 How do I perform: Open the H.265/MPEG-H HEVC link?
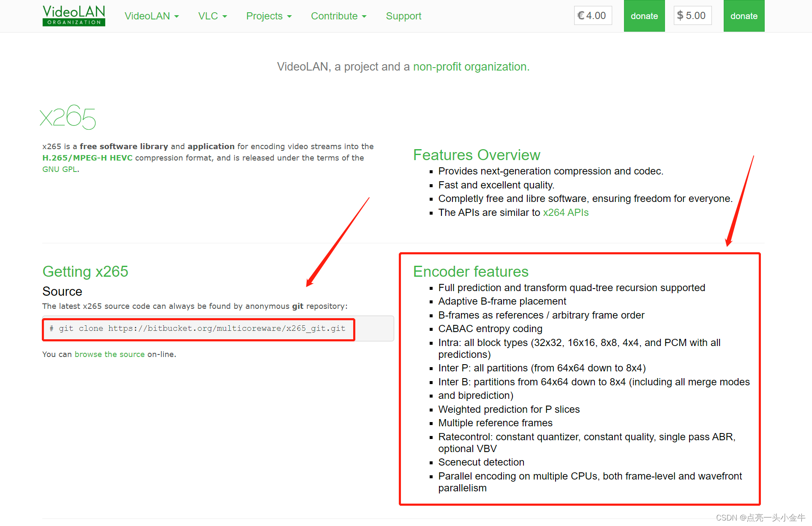(87, 158)
